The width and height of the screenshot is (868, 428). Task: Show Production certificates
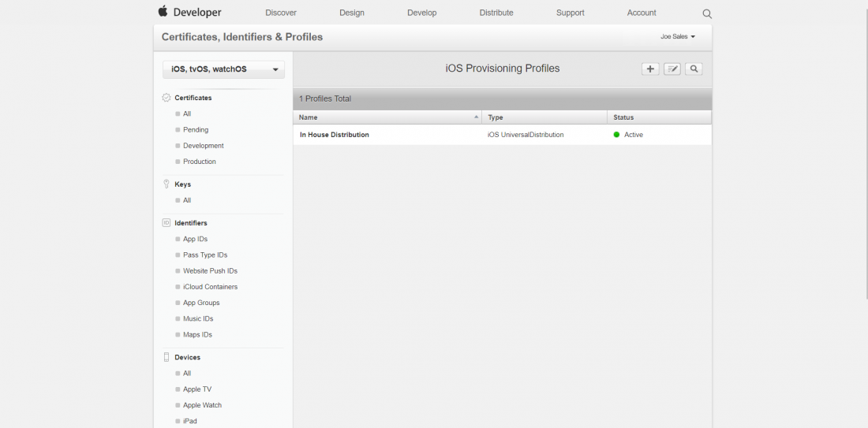tap(200, 162)
